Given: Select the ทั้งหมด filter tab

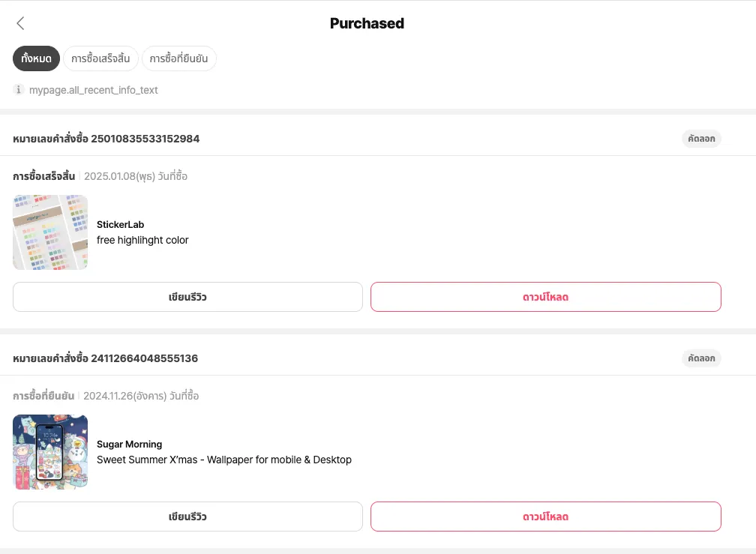Looking at the screenshot, I should 36,58.
